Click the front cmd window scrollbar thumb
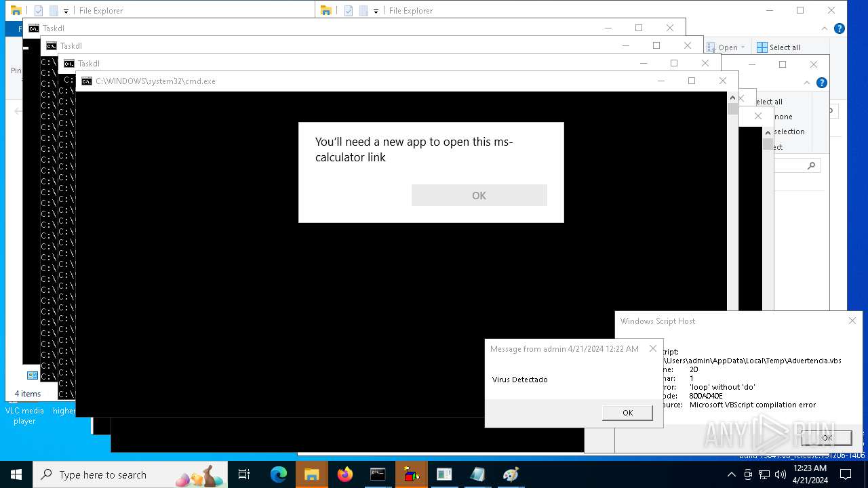This screenshot has width=868, height=488. point(732,108)
